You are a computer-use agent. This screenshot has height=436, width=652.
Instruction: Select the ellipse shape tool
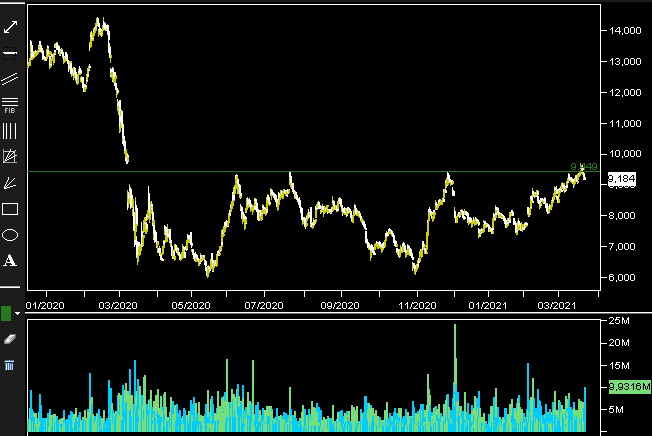pyautogui.click(x=10, y=235)
